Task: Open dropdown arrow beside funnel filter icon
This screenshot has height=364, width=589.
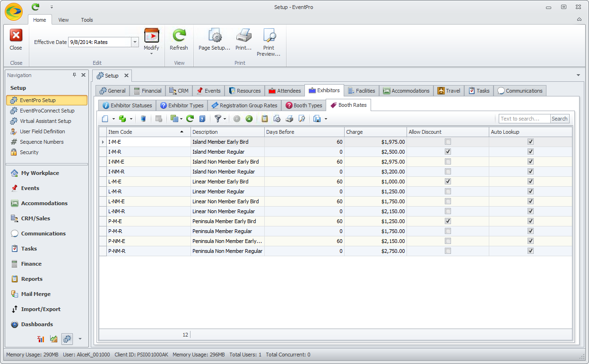Action: [225, 119]
